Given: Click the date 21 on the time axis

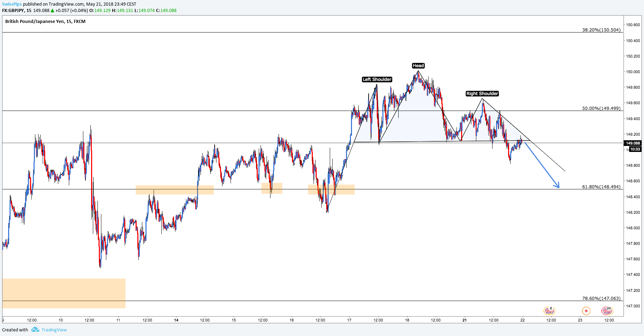Looking at the screenshot, I should (x=465, y=320).
